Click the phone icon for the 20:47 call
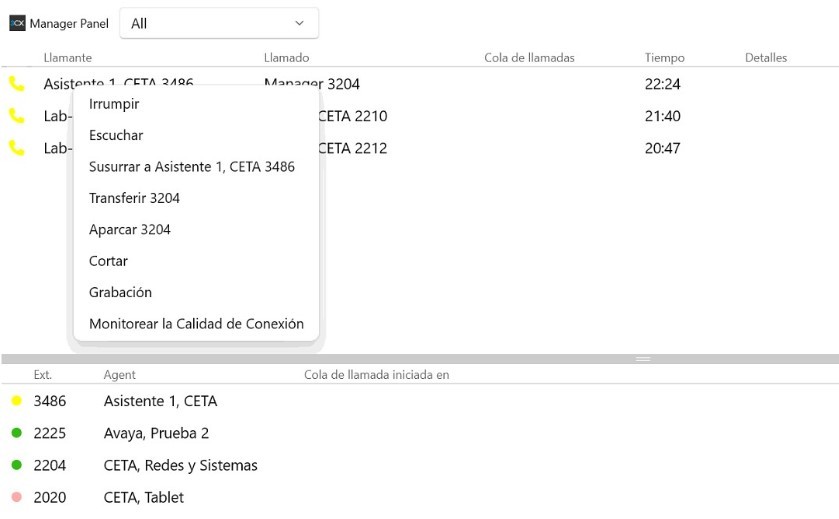Viewport: 839px width, 519px height. click(16, 148)
